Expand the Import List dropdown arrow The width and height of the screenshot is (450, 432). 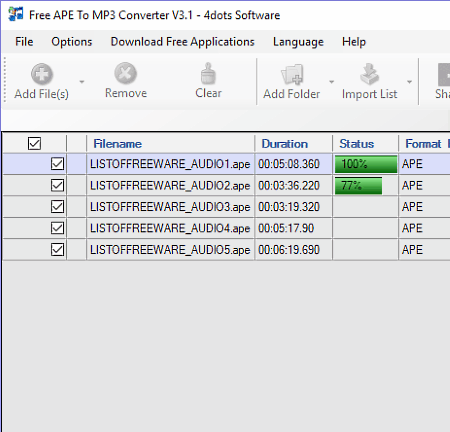409,82
